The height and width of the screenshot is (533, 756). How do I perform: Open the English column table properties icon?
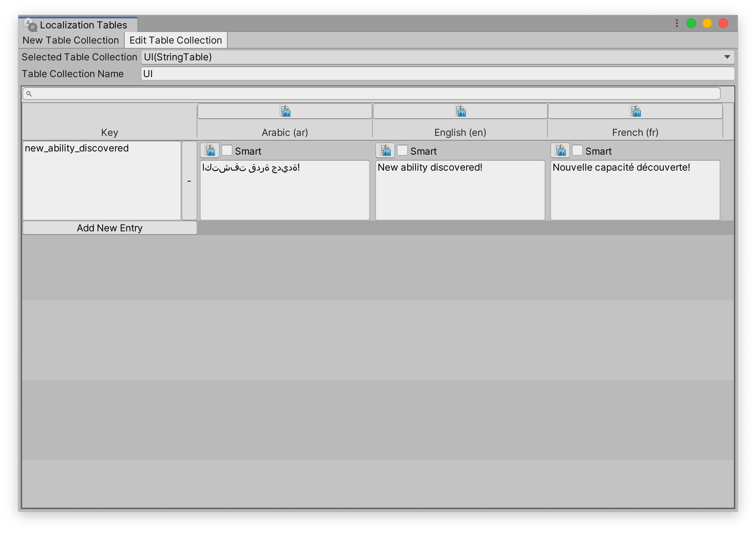click(x=460, y=111)
